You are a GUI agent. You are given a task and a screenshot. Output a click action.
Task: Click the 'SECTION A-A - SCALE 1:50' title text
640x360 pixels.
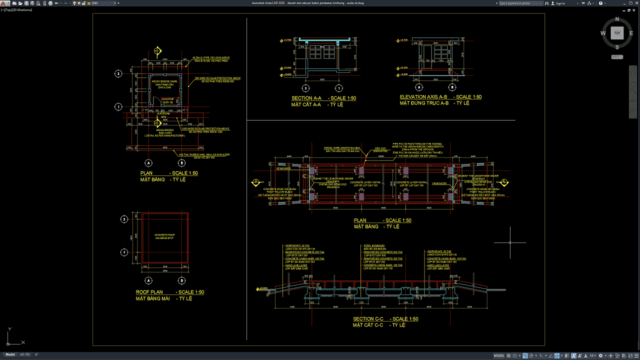(323, 98)
